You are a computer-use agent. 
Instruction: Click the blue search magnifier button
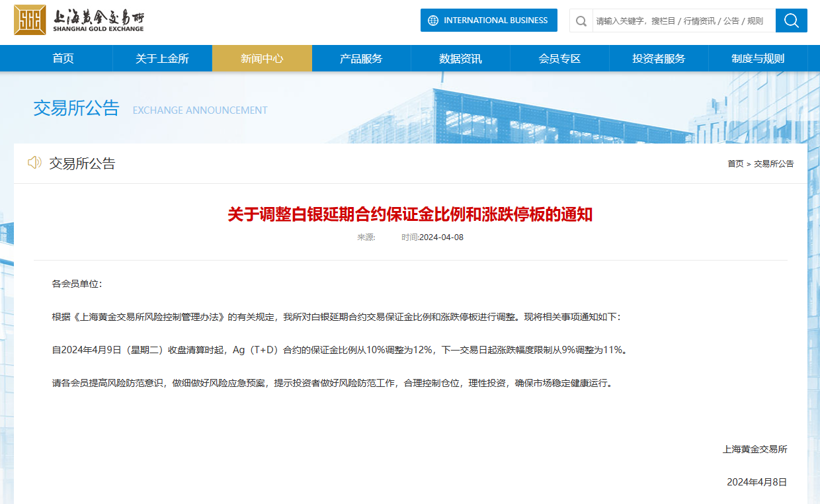click(792, 21)
